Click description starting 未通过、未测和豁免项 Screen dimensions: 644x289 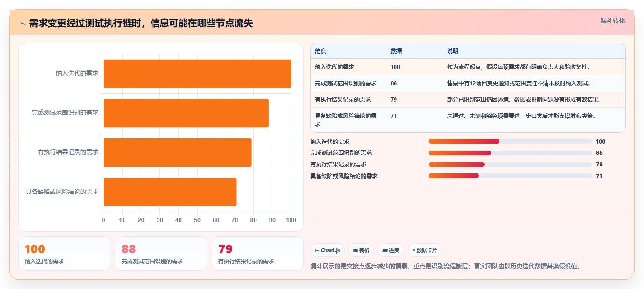pos(521,116)
